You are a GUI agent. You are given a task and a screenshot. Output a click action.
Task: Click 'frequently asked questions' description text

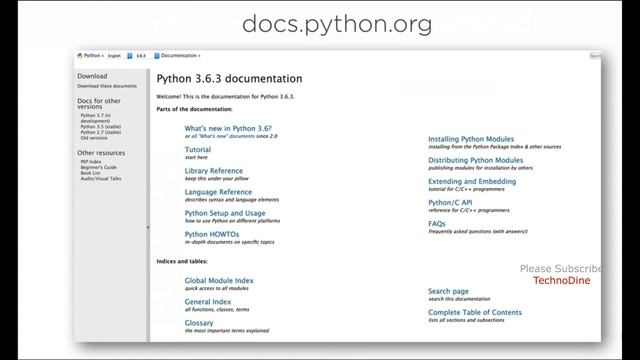478,231
